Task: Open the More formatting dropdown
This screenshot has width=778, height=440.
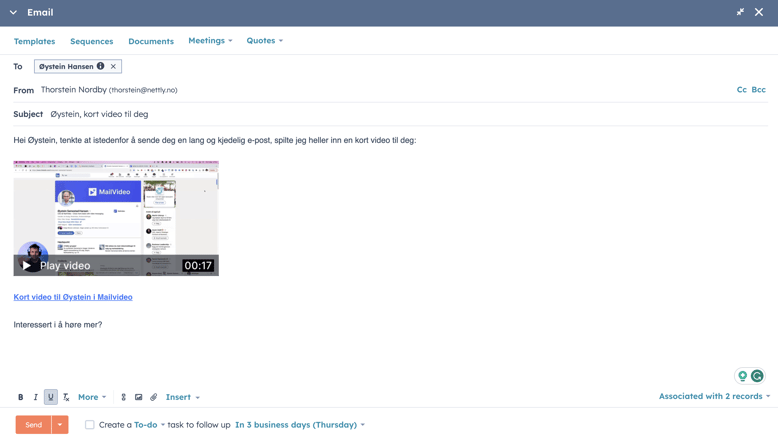Action: (x=92, y=397)
